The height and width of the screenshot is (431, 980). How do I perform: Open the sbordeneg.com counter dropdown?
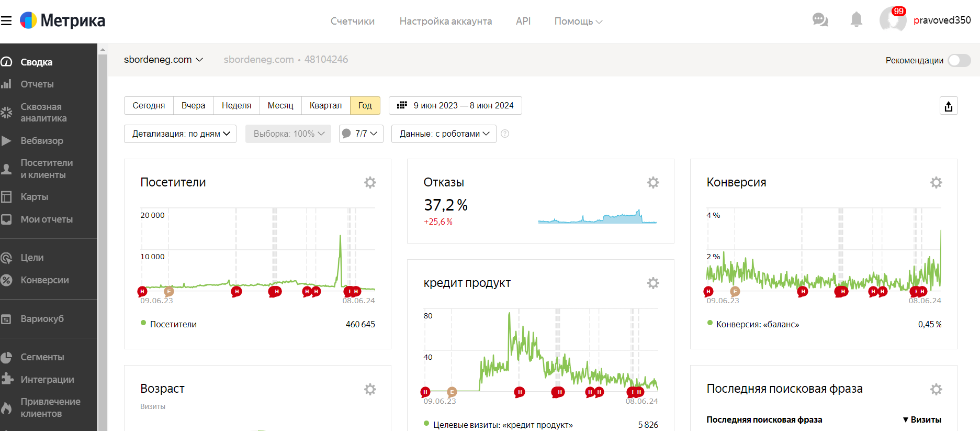[163, 60]
